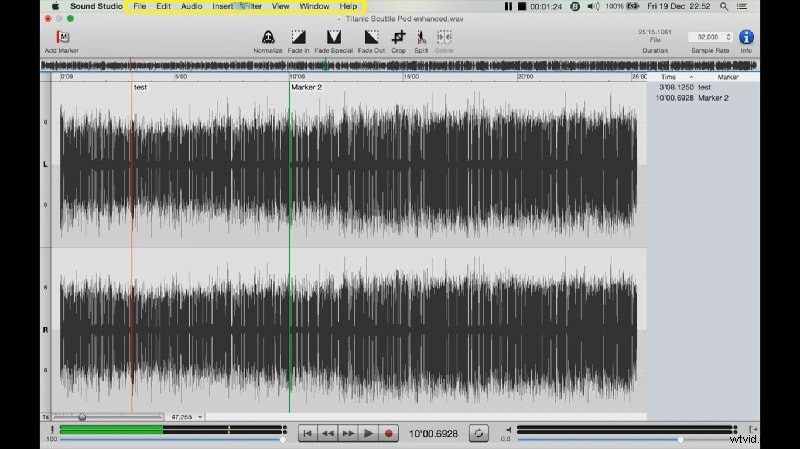Click the L channel label
Image resolution: width=800 pixels, height=449 pixels.
[x=45, y=164]
